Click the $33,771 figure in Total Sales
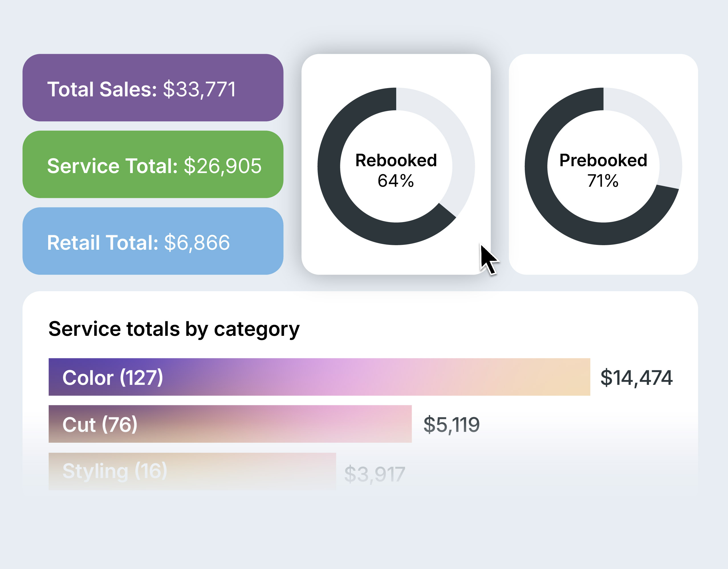The image size is (728, 569). [200, 89]
